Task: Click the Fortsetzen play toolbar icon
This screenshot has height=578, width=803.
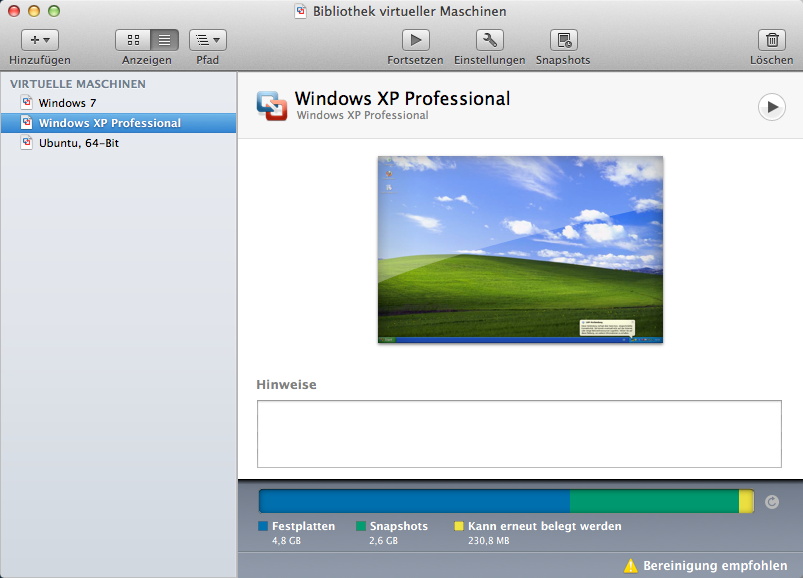Action: [416, 40]
